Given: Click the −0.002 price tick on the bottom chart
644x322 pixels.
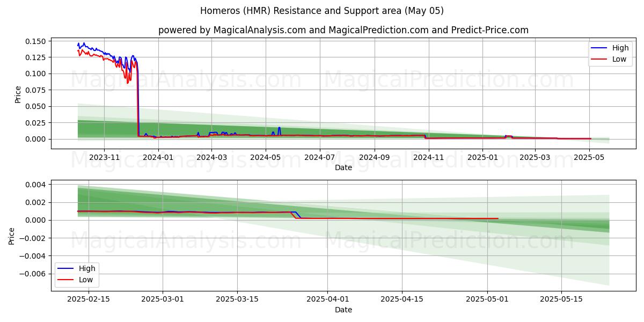Looking at the screenshot, I should point(33,238).
